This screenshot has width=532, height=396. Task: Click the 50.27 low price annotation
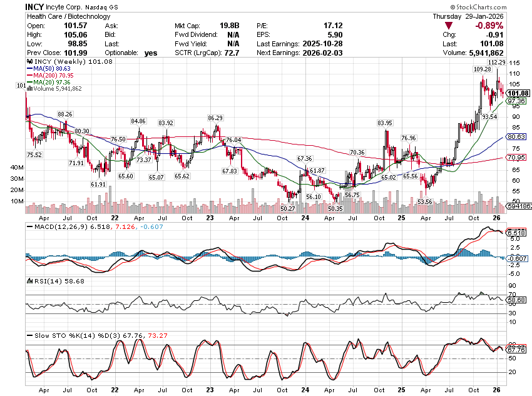[x=288, y=208]
